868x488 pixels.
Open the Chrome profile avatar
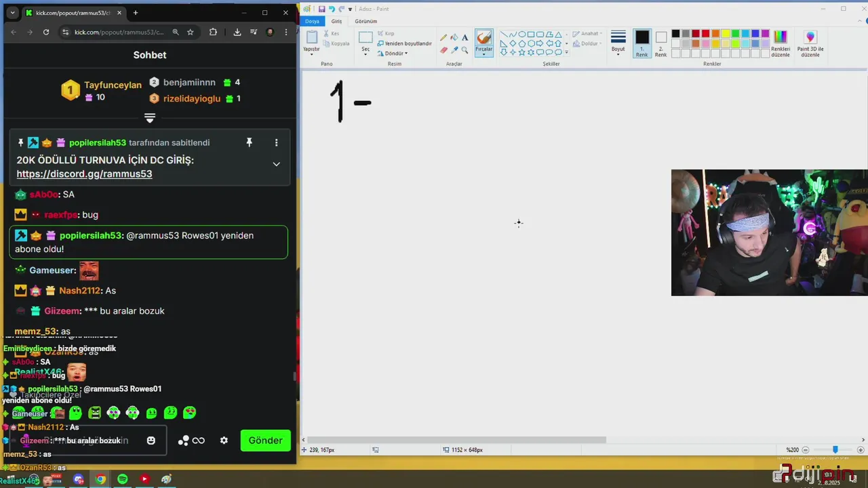pos(270,32)
